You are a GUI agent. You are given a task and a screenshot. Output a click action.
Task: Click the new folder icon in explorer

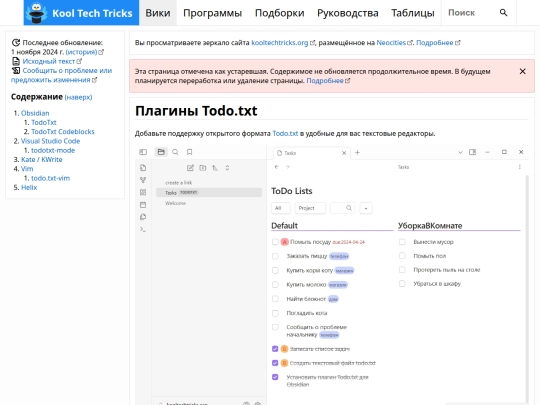pyautogui.click(x=202, y=168)
